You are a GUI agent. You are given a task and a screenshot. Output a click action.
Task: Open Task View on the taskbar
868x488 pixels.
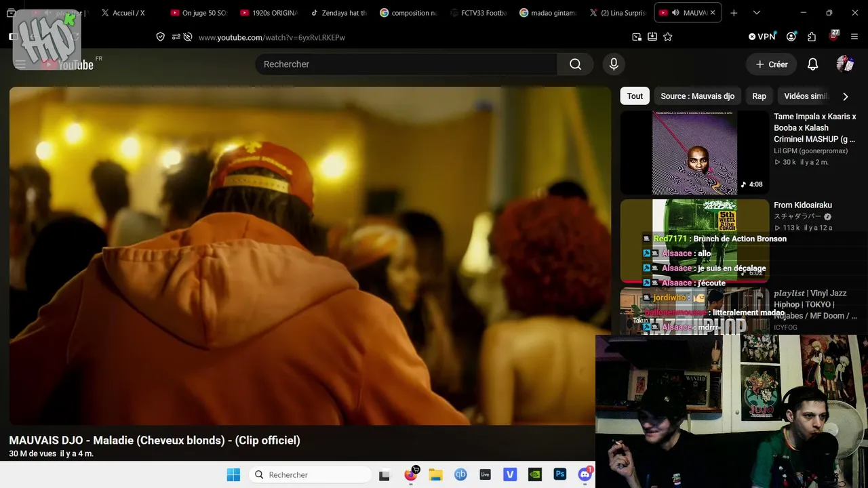coord(384,474)
